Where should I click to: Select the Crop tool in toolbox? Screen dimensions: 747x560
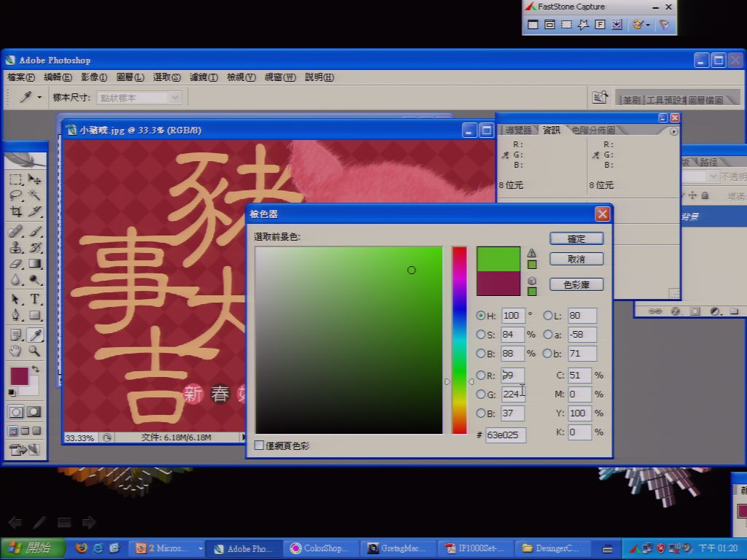(x=16, y=211)
